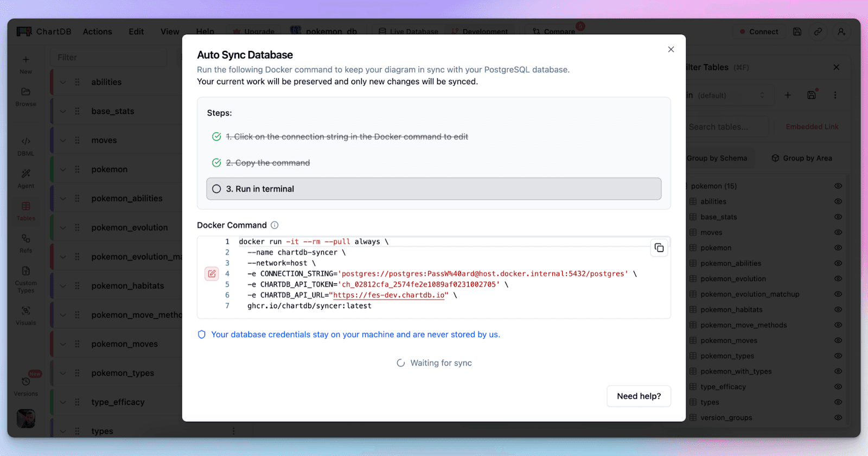Click the drag handle of the pokemon_evolution row
This screenshot has height=456, width=868.
pyautogui.click(x=77, y=227)
